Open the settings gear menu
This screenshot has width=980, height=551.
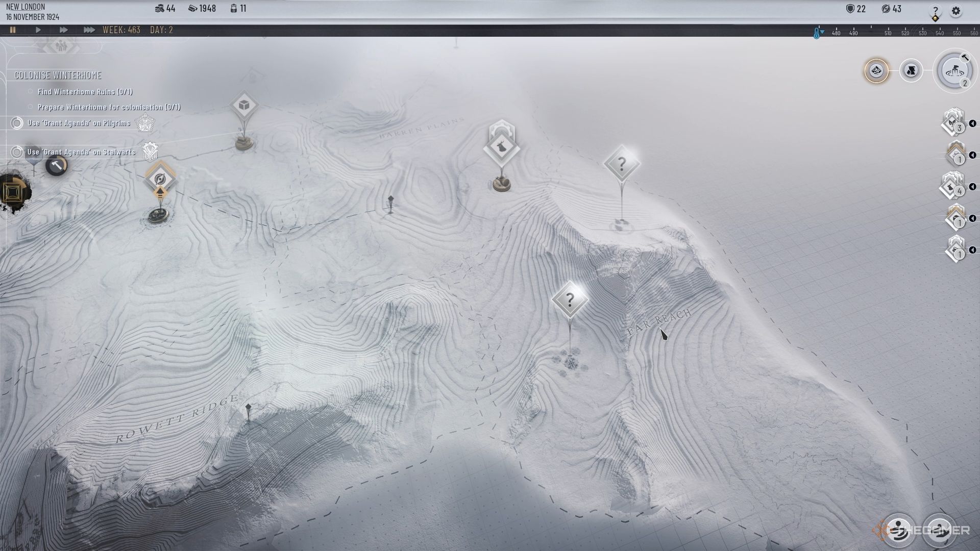956,11
